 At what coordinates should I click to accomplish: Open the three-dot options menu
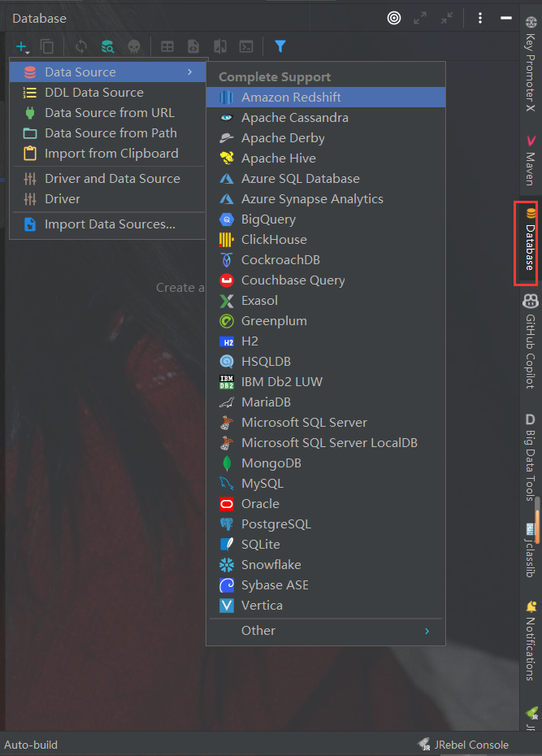[x=480, y=19]
